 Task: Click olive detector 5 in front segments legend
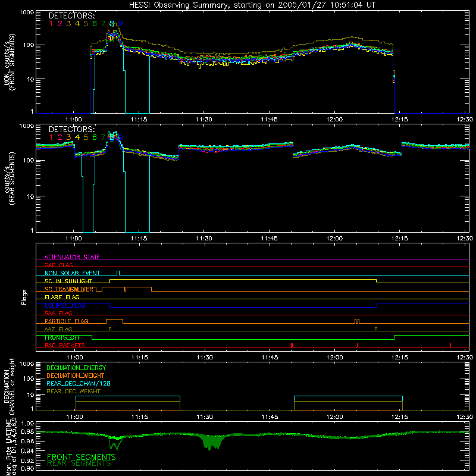point(86,24)
